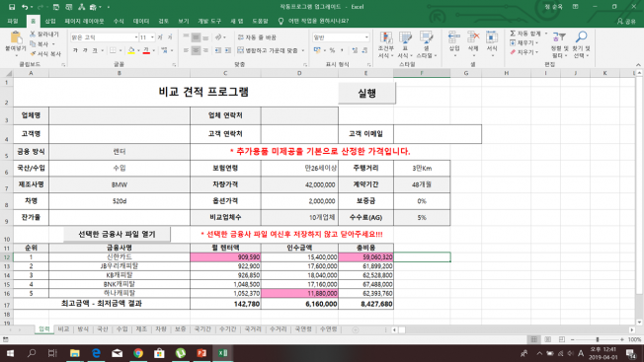
Task: Toggle Bold formatting
Action: (75, 50)
